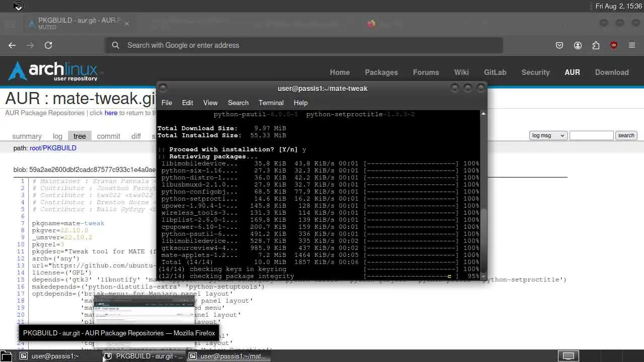Open the Packages link on Arch navbar
644x362 pixels.
(x=381, y=72)
